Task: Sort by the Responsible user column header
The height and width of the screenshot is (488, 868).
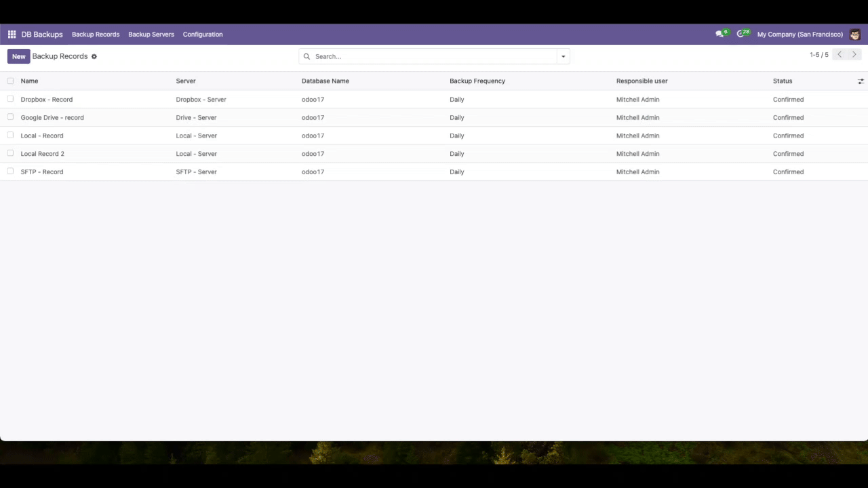Action: 642,81
